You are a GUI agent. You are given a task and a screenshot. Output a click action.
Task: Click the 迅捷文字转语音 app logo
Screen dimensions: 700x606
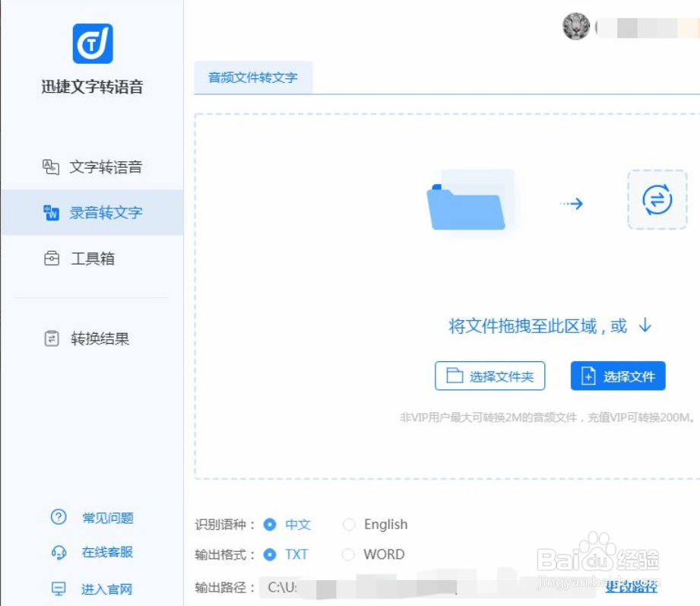point(94,43)
